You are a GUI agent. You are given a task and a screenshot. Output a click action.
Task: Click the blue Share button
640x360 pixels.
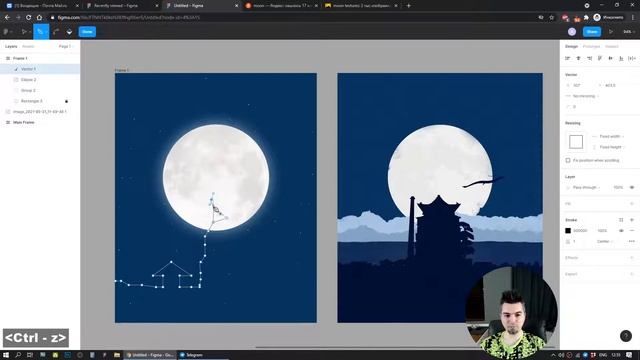(x=591, y=31)
